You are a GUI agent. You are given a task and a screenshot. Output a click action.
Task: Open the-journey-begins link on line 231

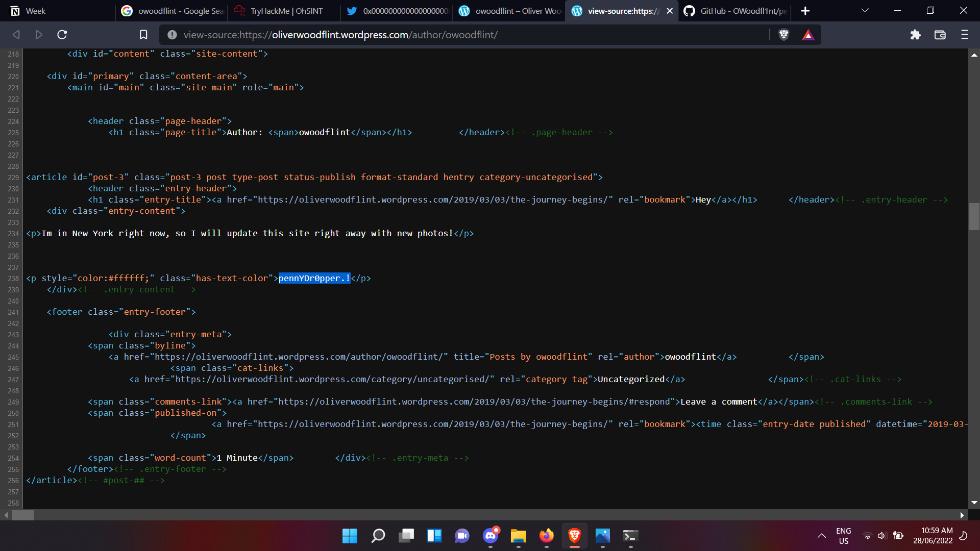(x=433, y=199)
